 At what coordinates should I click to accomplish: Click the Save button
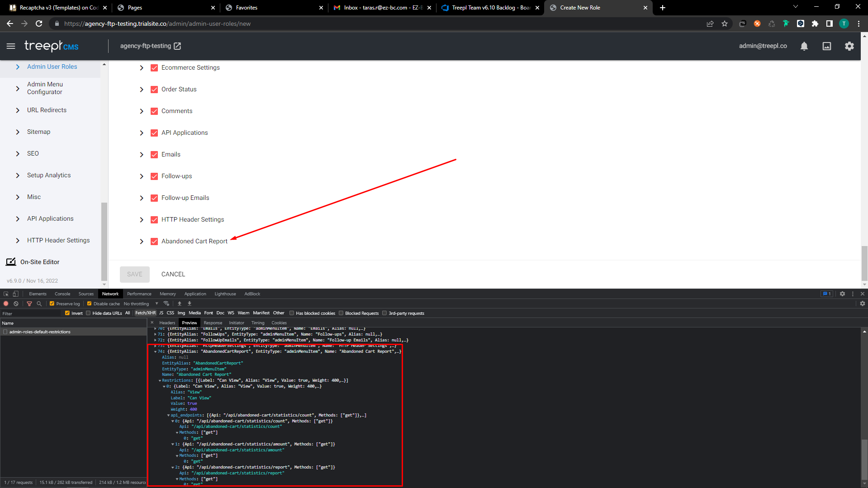pos(134,275)
